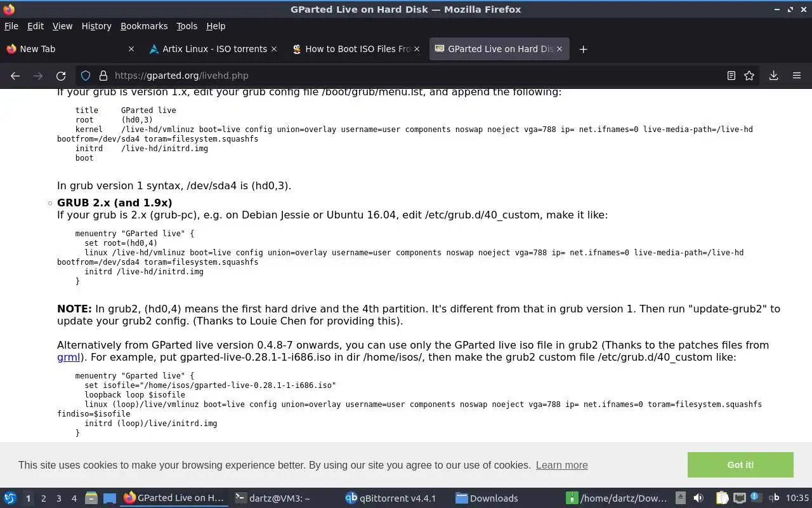This screenshot has height=508, width=812.
Task: Close the New Tab tab
Action: (131, 49)
